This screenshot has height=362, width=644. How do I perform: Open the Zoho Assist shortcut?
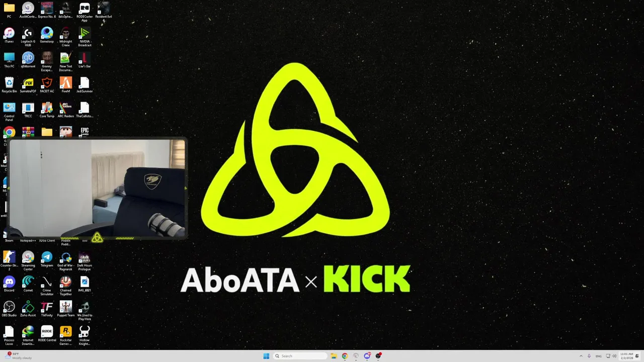[x=28, y=309]
